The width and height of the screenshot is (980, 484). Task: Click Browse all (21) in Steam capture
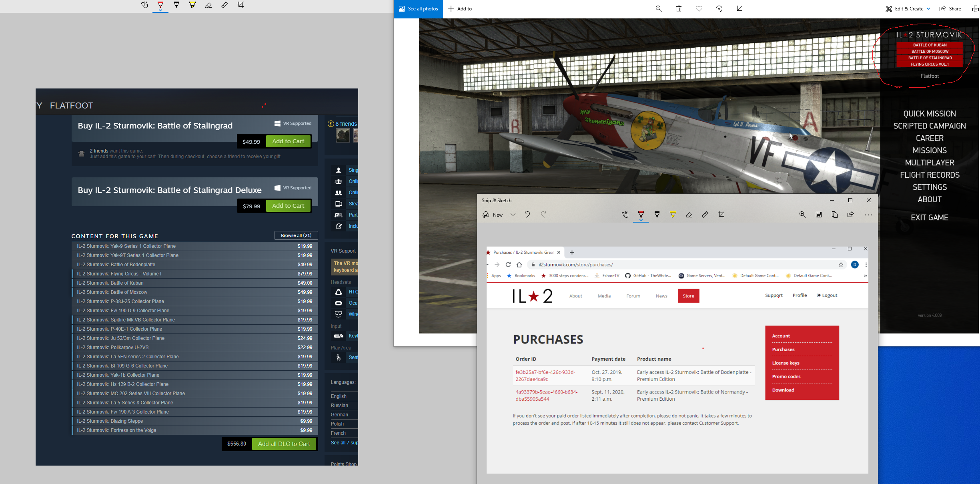[296, 235]
